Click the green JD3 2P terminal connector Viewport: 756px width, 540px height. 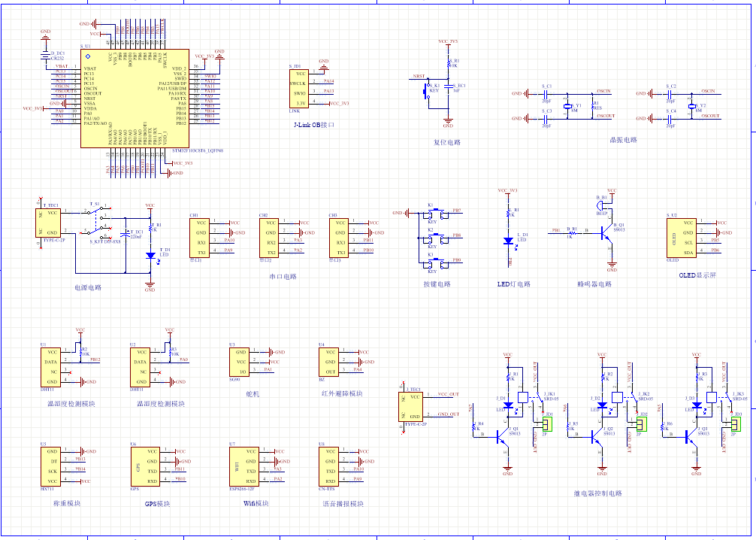click(x=737, y=426)
